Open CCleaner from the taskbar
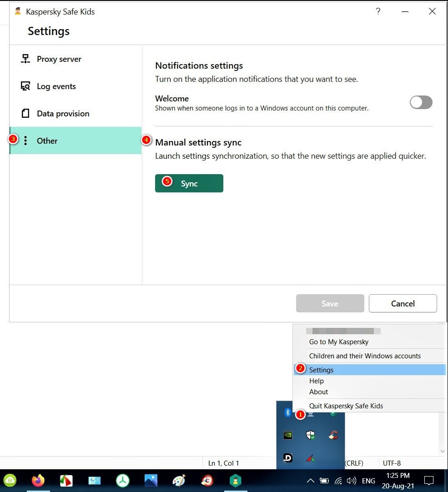 click(207, 480)
